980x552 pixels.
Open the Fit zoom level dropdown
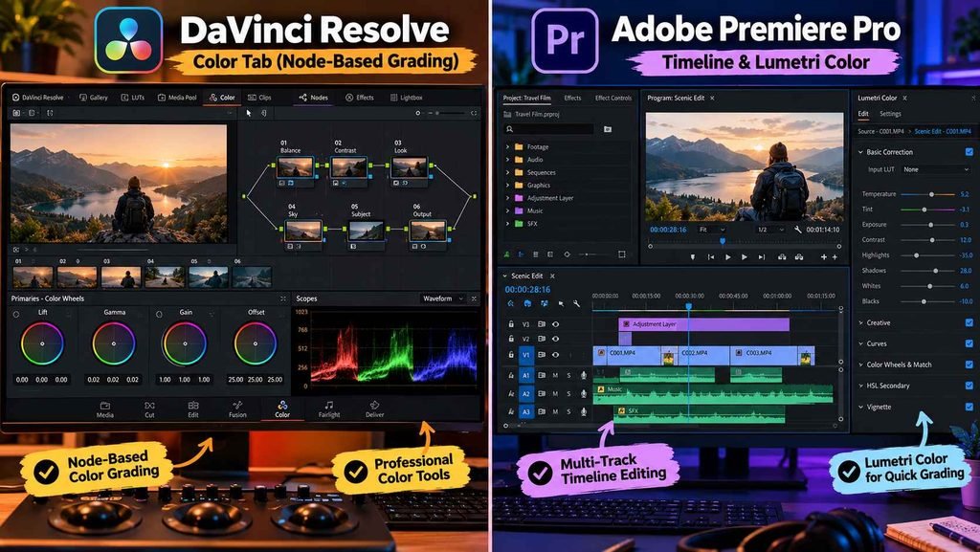tap(711, 230)
